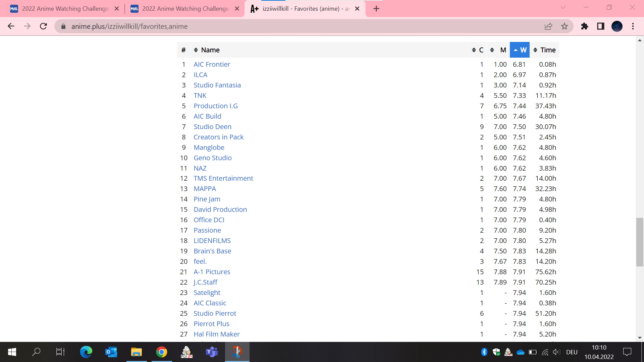Expand the tab search chevron

(563, 8)
